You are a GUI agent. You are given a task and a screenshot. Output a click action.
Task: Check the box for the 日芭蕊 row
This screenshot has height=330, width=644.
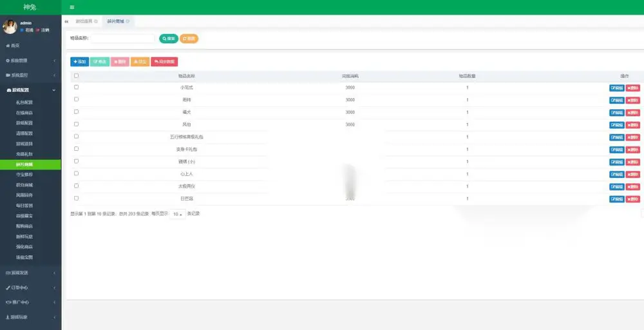(77, 198)
